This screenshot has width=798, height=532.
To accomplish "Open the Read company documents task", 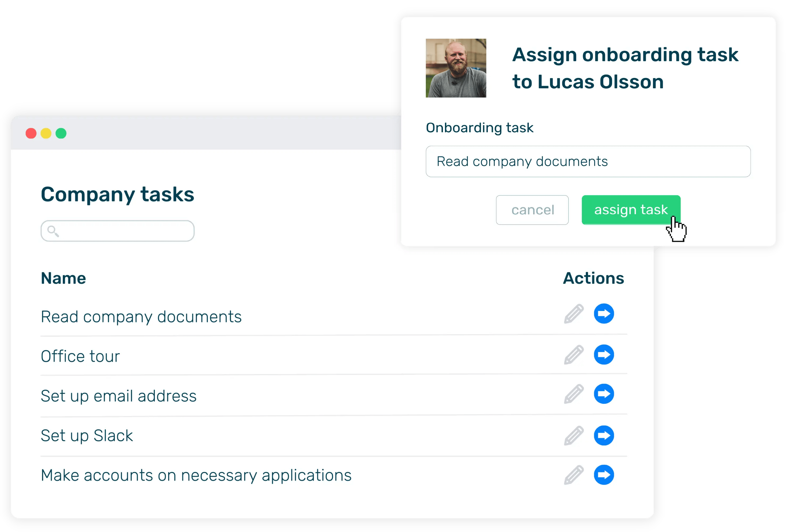I will coord(141,317).
